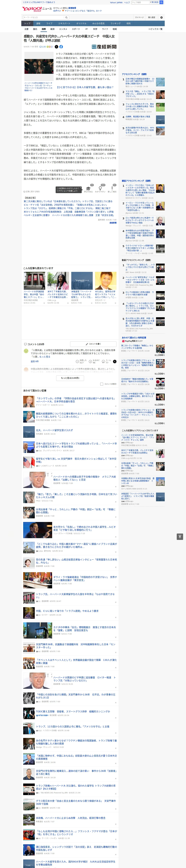Toggle the コメント非表示 checkbox
Viewport: 186px width, 868px height.
[x=102, y=384]
